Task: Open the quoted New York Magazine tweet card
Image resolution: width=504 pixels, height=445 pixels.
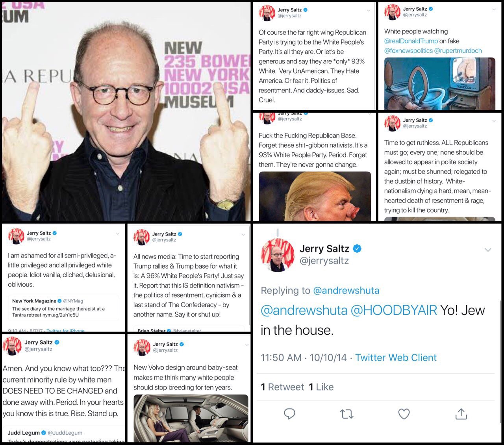Action: click(x=63, y=308)
